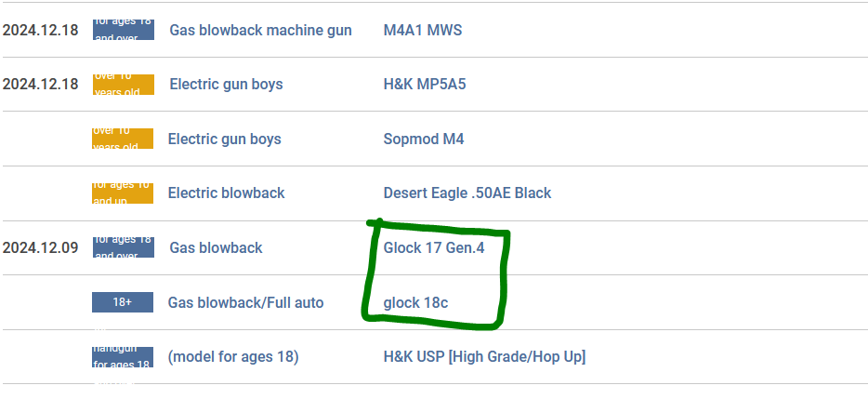This screenshot has width=868, height=399.
Task: Open H&K USP High Grade/Hop Up link
Action: [483, 357]
